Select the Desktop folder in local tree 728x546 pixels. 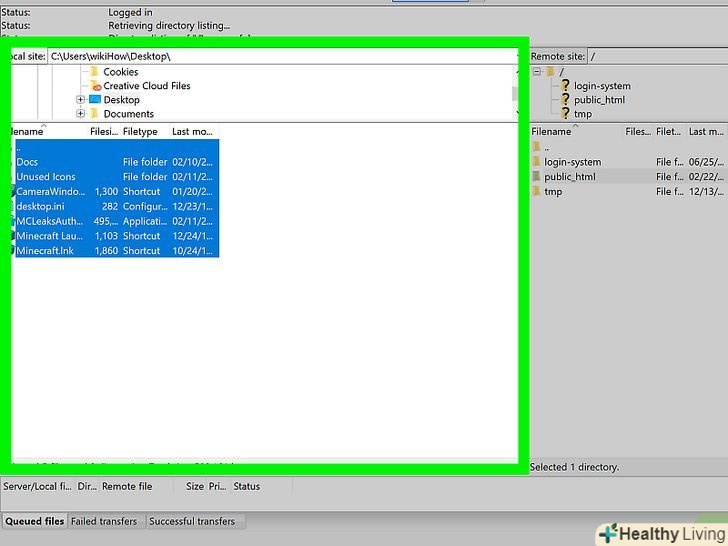[x=122, y=100]
